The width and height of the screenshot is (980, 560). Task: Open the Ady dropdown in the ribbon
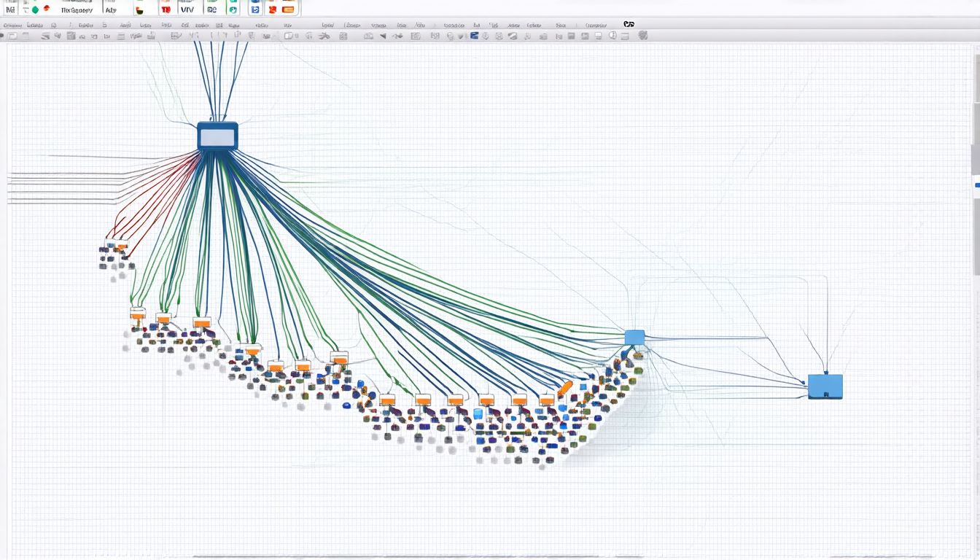click(111, 10)
